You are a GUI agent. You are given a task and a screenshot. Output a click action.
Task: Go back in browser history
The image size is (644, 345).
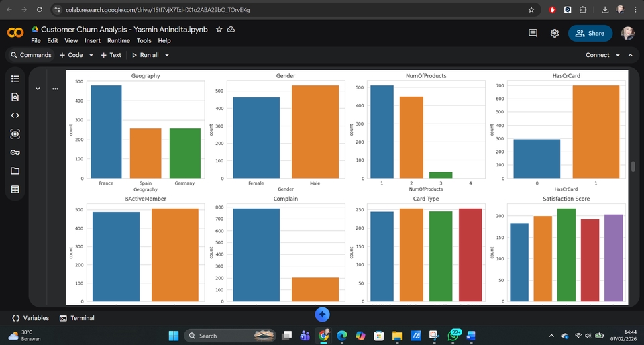(9, 9)
